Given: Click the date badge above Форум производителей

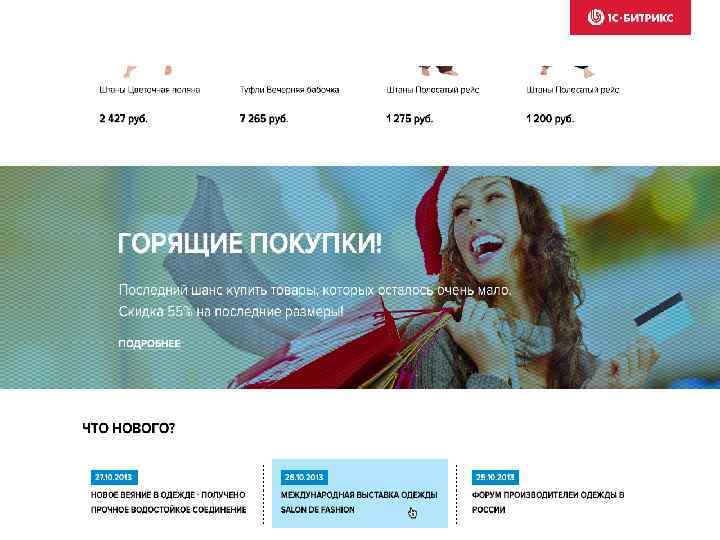Looking at the screenshot, I should [495, 477].
